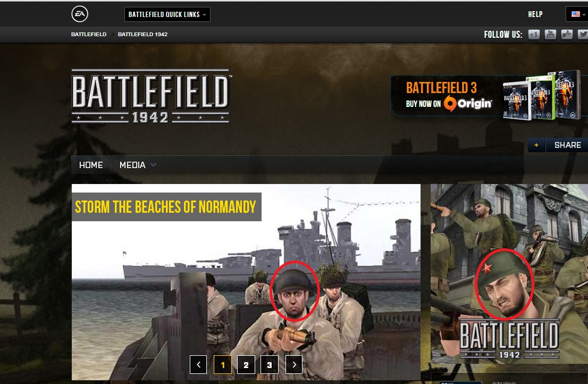Switch carousel to slide 2
Image resolution: width=588 pixels, height=384 pixels.
pyautogui.click(x=246, y=364)
